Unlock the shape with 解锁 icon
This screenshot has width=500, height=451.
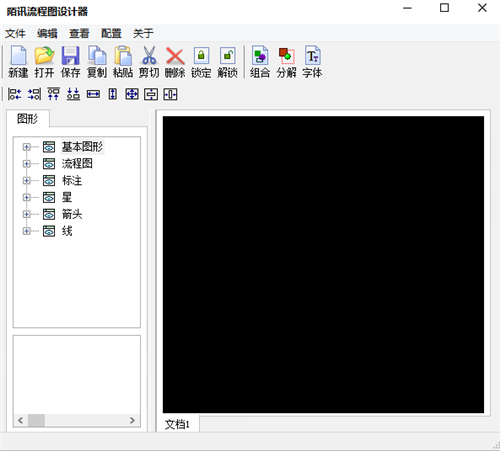point(227,62)
